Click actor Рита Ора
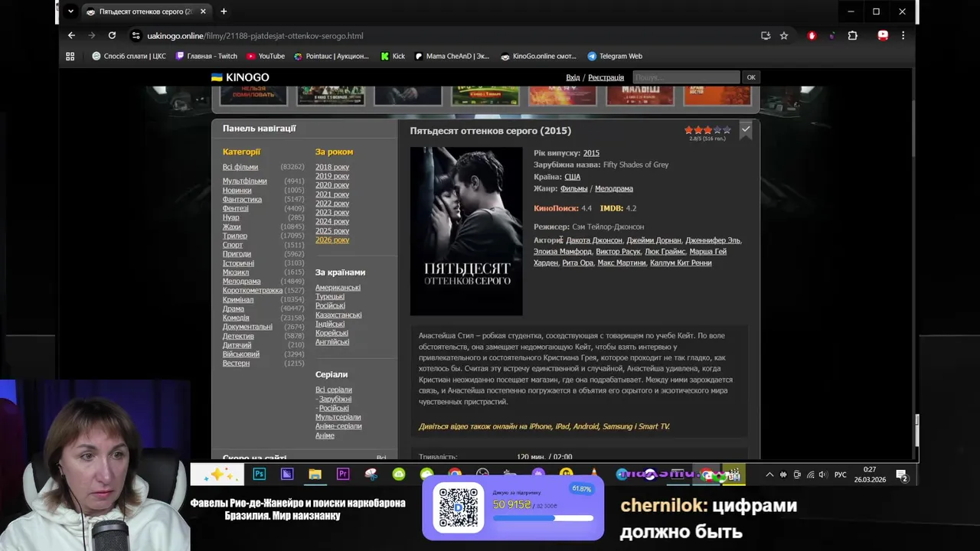The height and width of the screenshot is (551, 980). coord(578,262)
